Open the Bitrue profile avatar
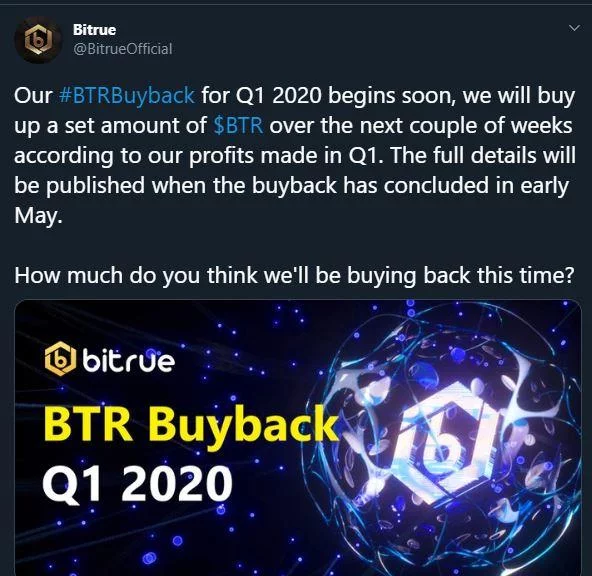 pyautogui.click(x=38, y=40)
